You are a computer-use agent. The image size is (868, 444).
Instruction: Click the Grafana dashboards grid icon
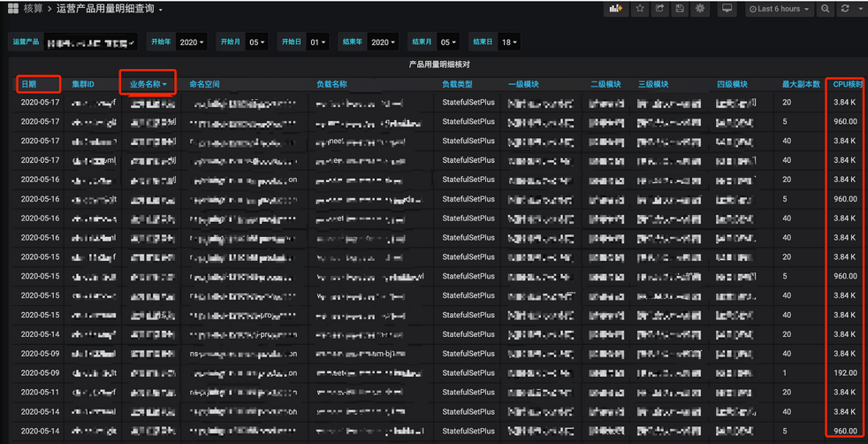click(12, 9)
